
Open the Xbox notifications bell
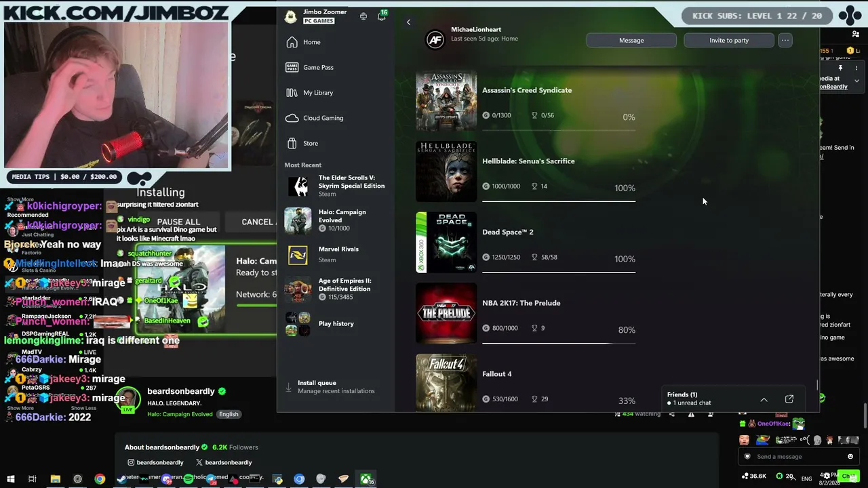click(382, 16)
